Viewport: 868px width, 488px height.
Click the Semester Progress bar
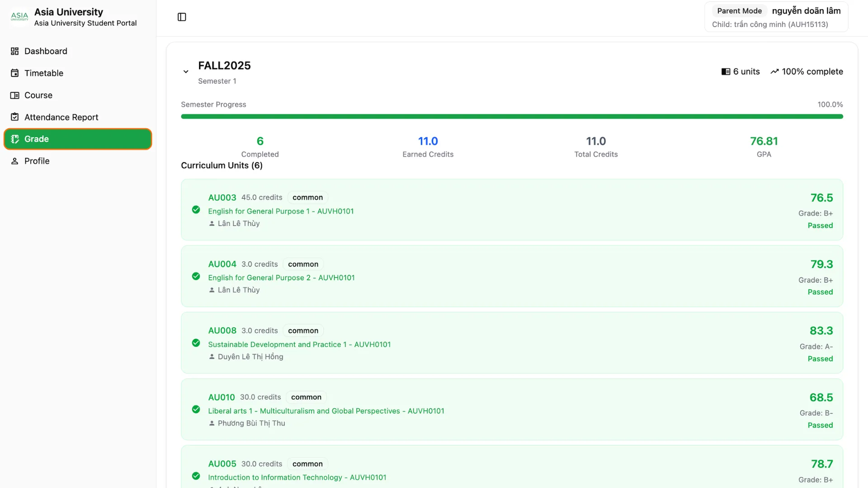click(x=511, y=117)
